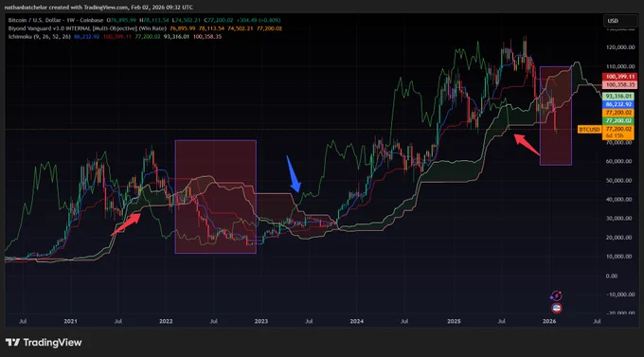Click the 50,000.00 price scale value
644x357 pixels.
click(619, 180)
